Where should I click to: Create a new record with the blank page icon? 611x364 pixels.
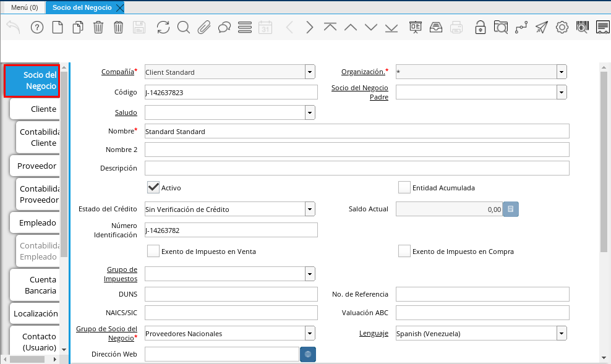(x=58, y=27)
